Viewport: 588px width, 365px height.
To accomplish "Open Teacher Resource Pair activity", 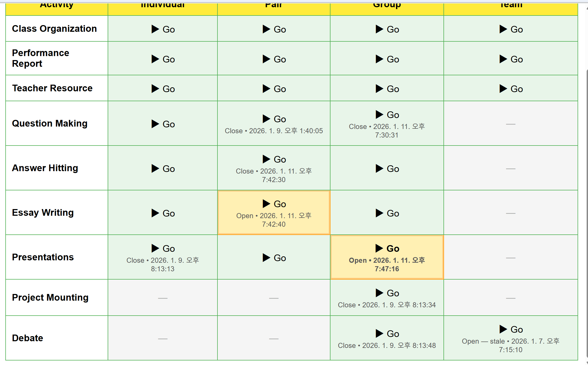I will coord(274,89).
